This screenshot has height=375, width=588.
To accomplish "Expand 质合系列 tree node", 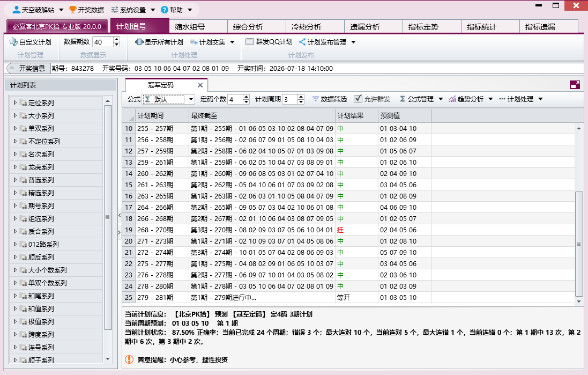I will pyautogui.click(x=15, y=231).
